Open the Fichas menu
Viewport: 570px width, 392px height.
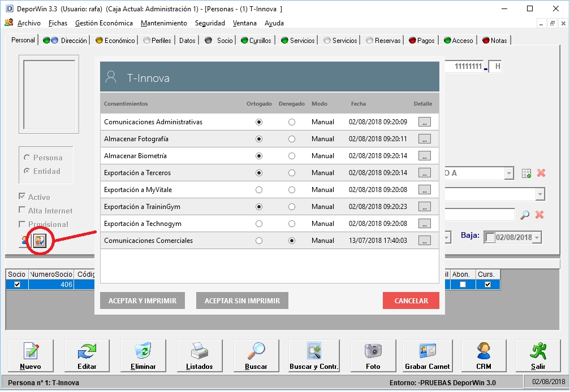[x=58, y=23]
